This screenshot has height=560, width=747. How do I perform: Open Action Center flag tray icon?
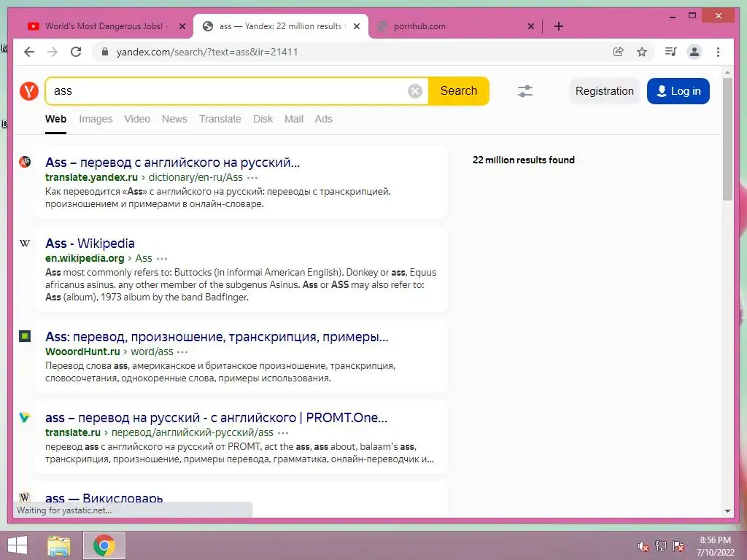[x=678, y=546]
